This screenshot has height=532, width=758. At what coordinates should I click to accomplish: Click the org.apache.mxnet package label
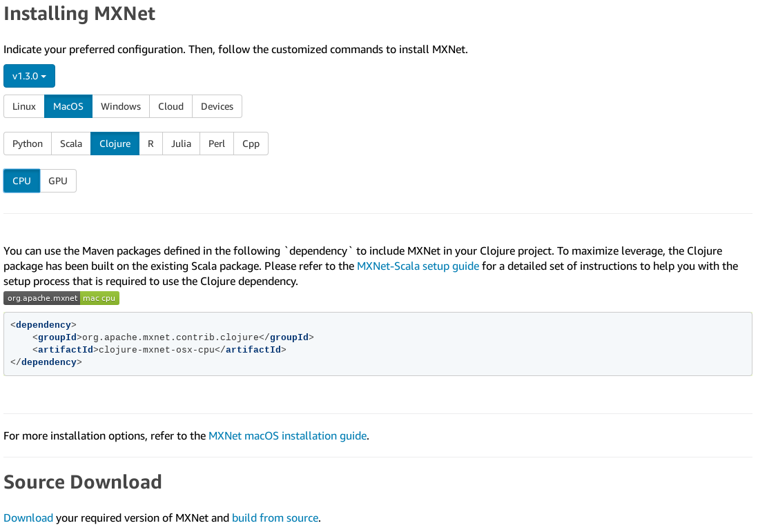click(x=41, y=298)
